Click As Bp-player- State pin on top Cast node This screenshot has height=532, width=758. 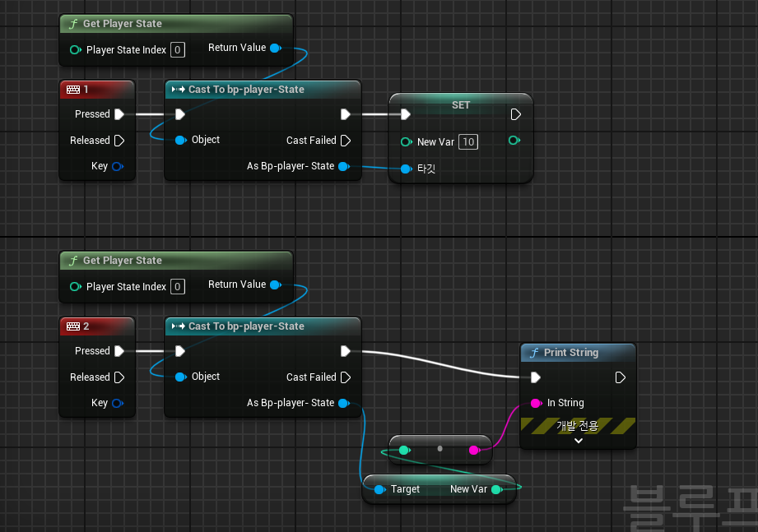(344, 167)
